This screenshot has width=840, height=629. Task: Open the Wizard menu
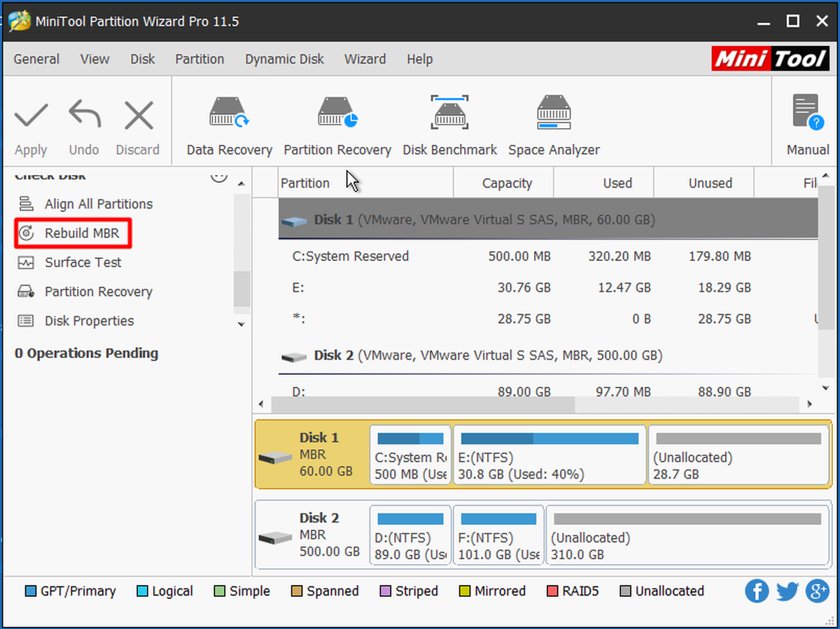[365, 59]
